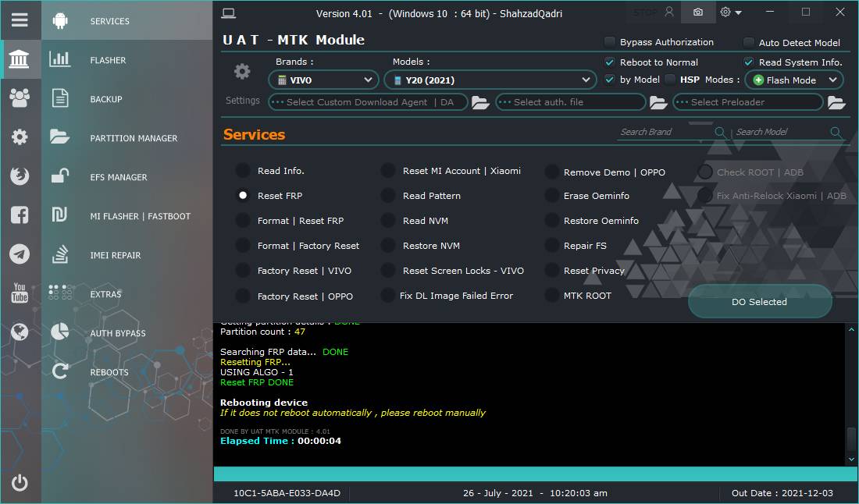Screen dimensions: 859x504
Task: Click the user account icon in title bar
Action: coord(669,12)
